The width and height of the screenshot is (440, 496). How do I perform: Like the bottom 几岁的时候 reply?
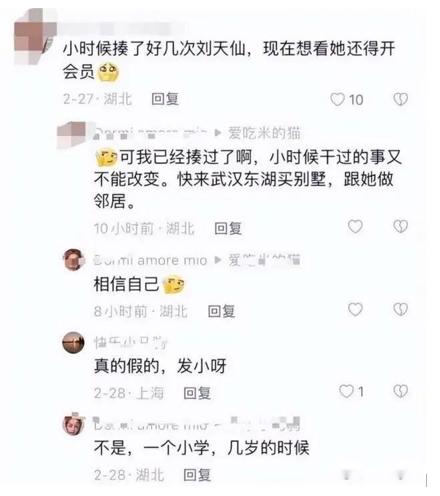(347, 475)
